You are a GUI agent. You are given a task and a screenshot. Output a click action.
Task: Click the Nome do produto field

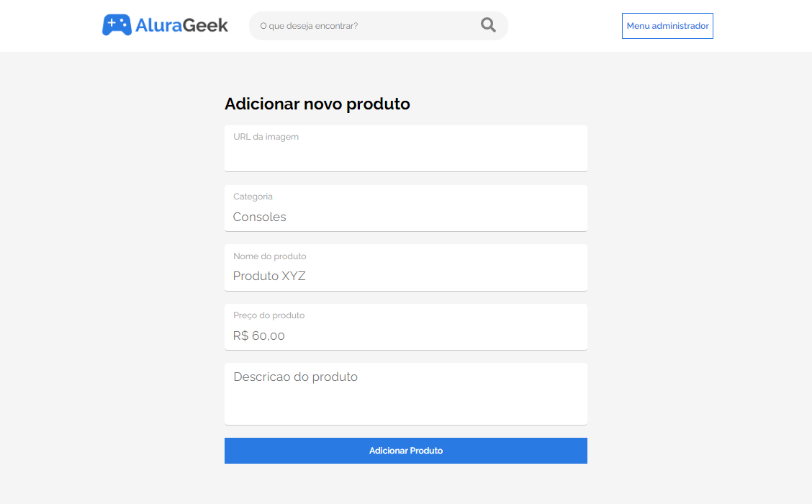[x=405, y=267]
